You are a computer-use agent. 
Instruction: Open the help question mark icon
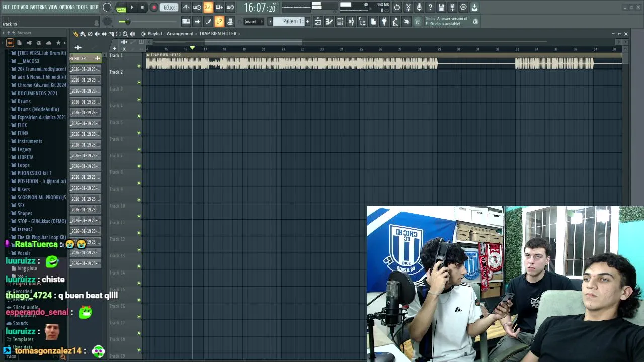(430, 7)
